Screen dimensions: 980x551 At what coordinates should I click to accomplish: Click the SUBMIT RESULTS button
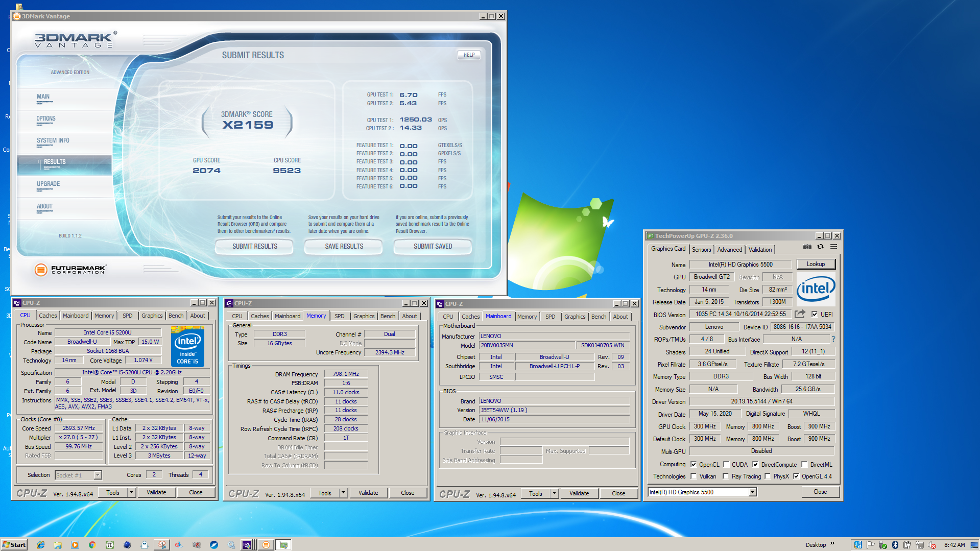[x=254, y=247]
